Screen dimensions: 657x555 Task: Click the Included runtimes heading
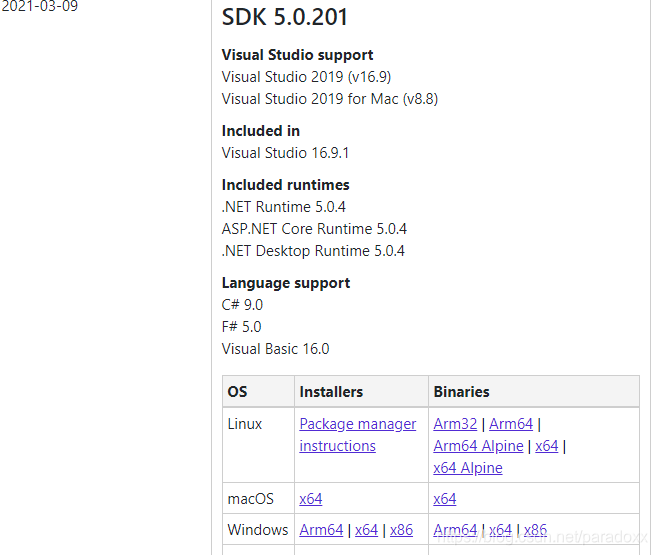coord(285,185)
